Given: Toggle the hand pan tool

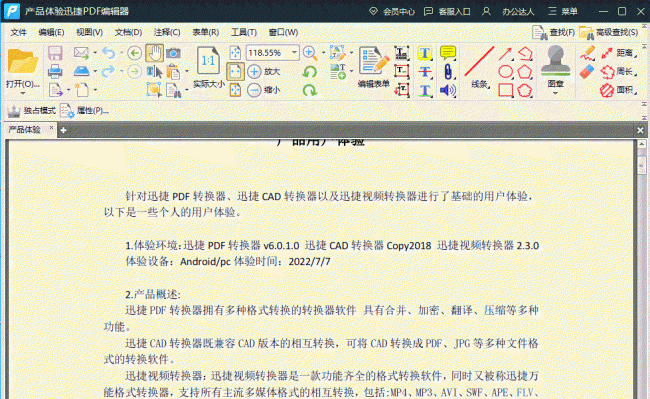Looking at the screenshot, I should pyautogui.click(x=154, y=53).
